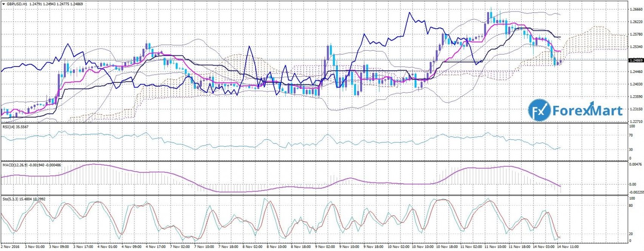644x251 pixels.
Task: Click the 1.22710 price scale level
Action: 635,121
